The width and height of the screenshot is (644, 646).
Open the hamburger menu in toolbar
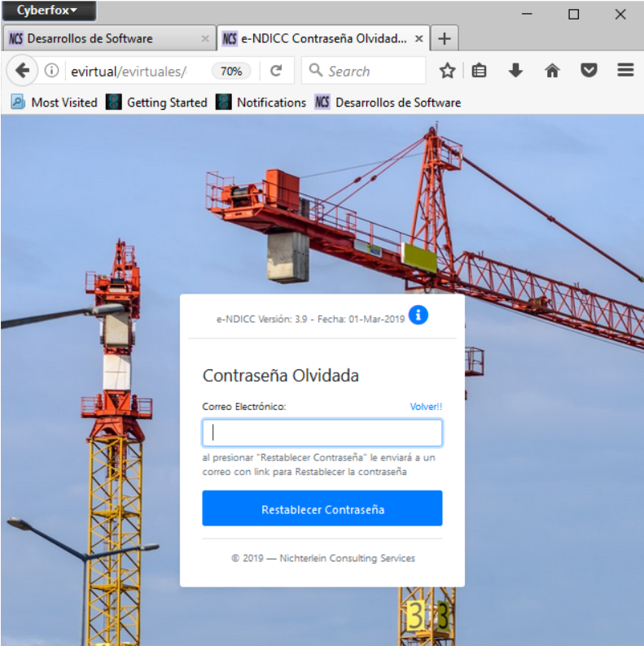(x=625, y=71)
